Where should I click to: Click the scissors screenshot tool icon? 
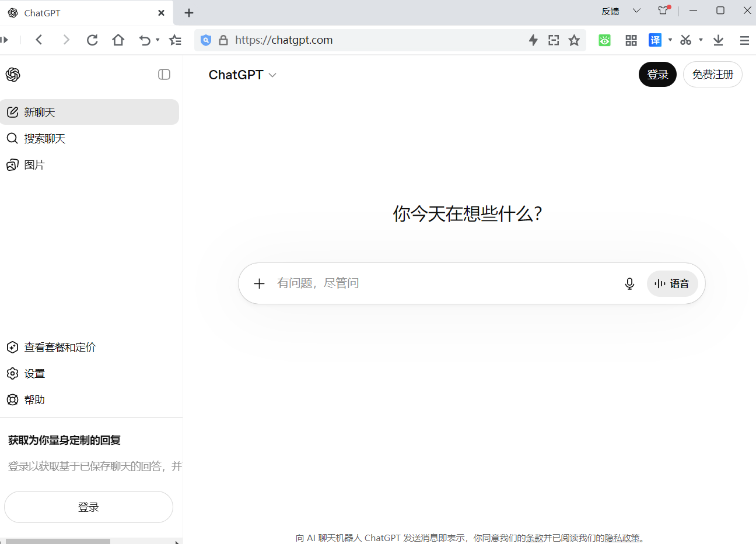pos(686,40)
